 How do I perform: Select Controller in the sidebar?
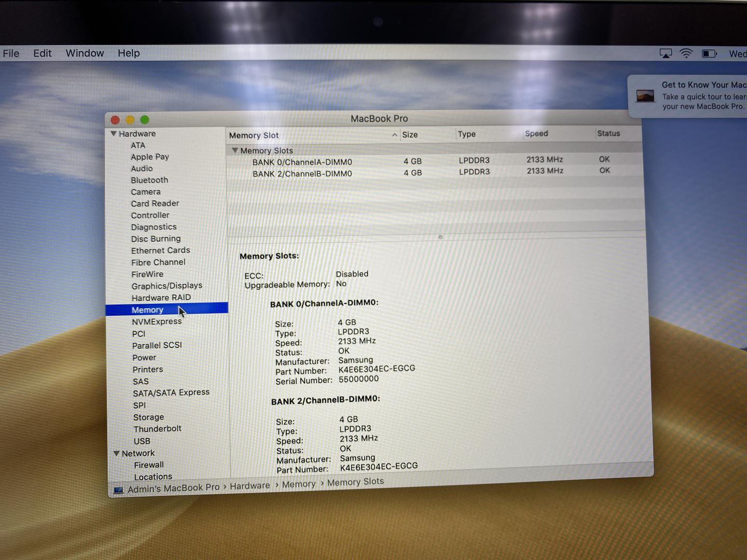(x=150, y=215)
